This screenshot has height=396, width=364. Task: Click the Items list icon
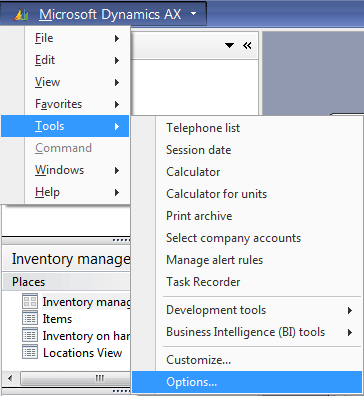coord(30,318)
